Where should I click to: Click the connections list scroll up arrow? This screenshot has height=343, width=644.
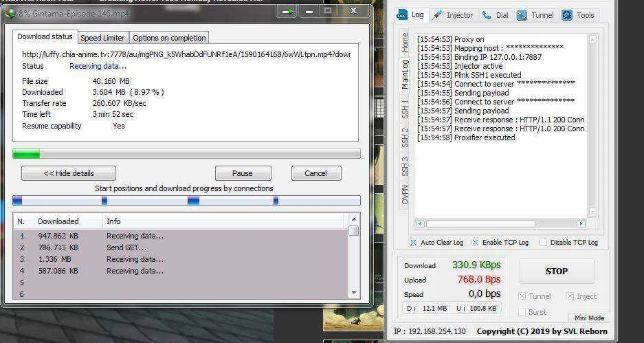click(x=353, y=219)
